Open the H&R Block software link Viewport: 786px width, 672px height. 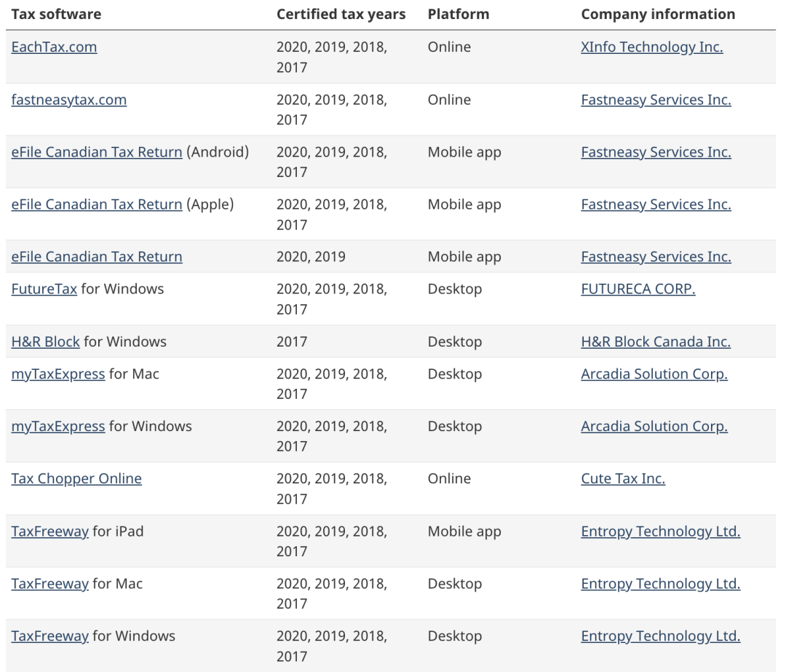coord(45,341)
